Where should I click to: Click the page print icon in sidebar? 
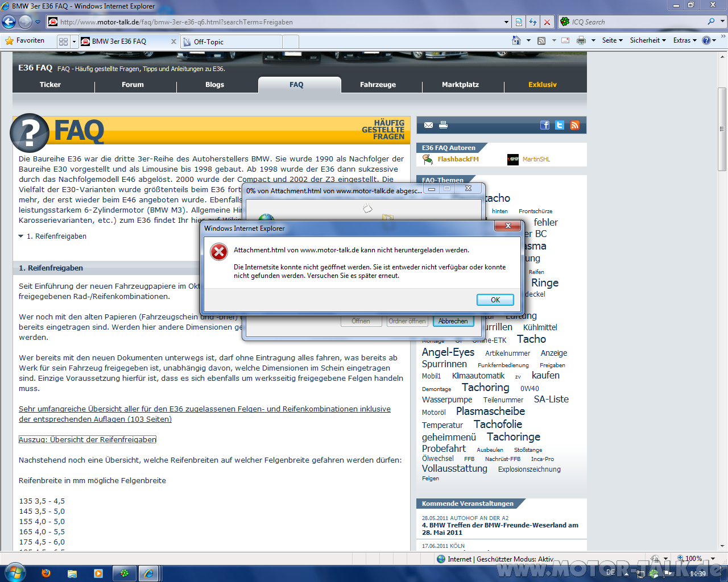(x=444, y=125)
